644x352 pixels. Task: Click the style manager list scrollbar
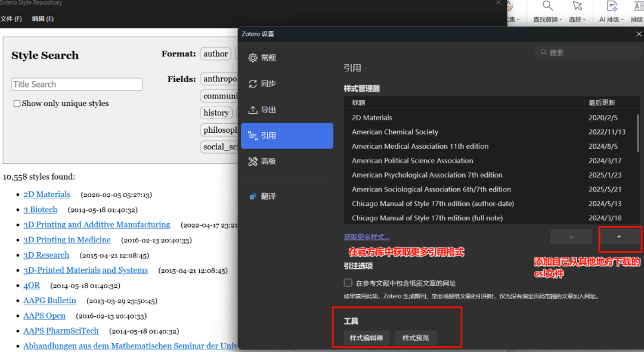coord(638,133)
